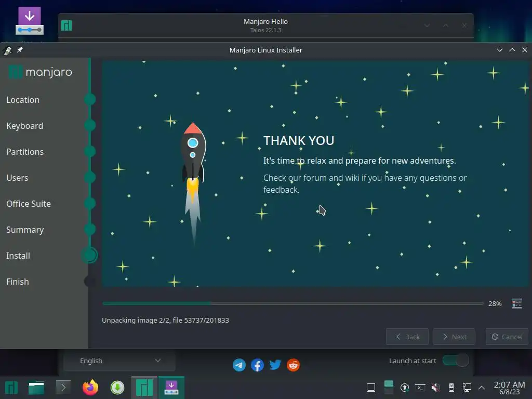This screenshot has width=532, height=399.
Task: Click the manjaro logo in installer sidebar
Action: pos(40,72)
